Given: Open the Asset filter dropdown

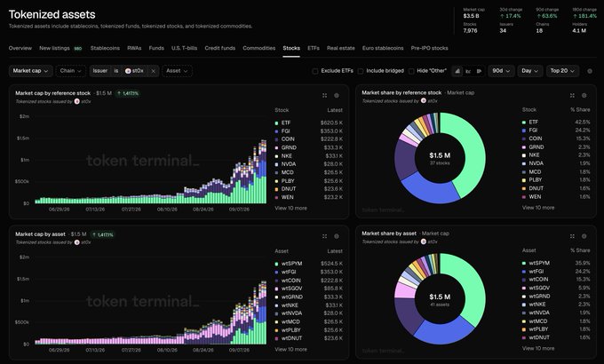Looking at the screenshot, I should [x=177, y=71].
